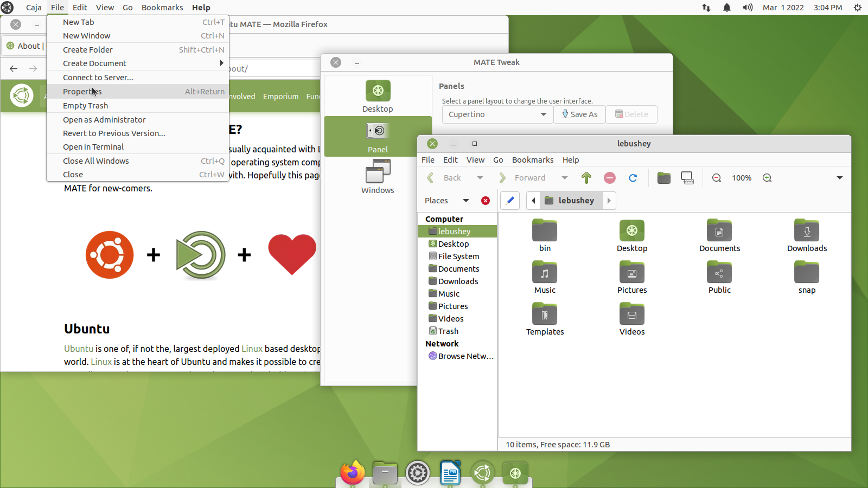
Task: Zoom out with the magnifier minus icon
Action: 717,178
